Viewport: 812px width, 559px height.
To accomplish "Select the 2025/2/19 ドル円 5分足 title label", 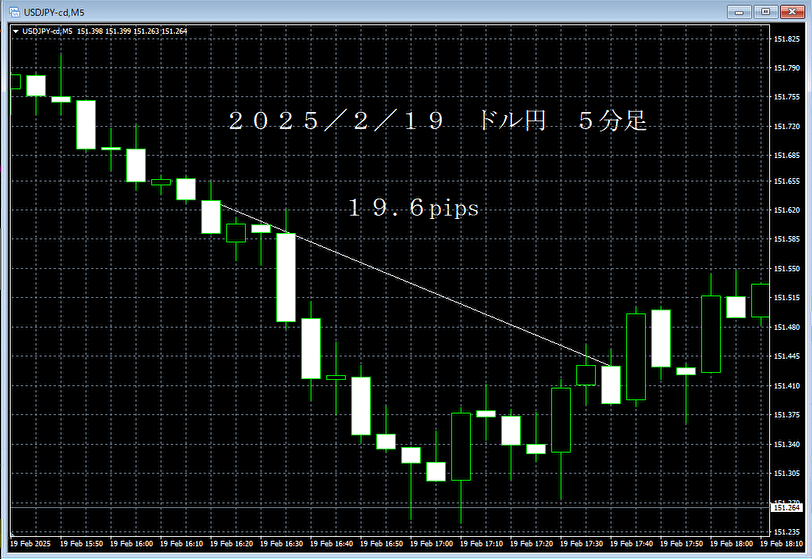I will 438,120.
